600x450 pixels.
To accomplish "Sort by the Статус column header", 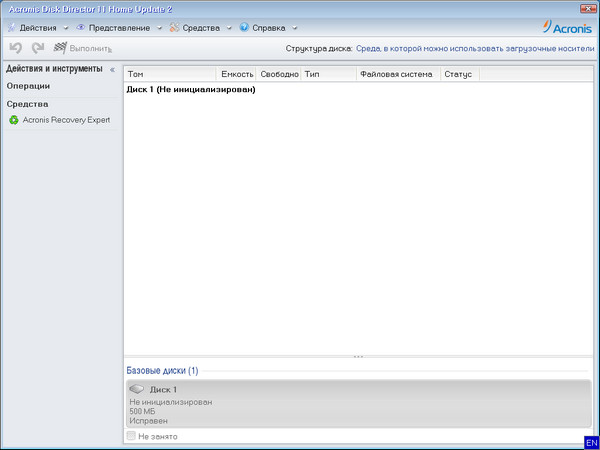I will point(460,74).
